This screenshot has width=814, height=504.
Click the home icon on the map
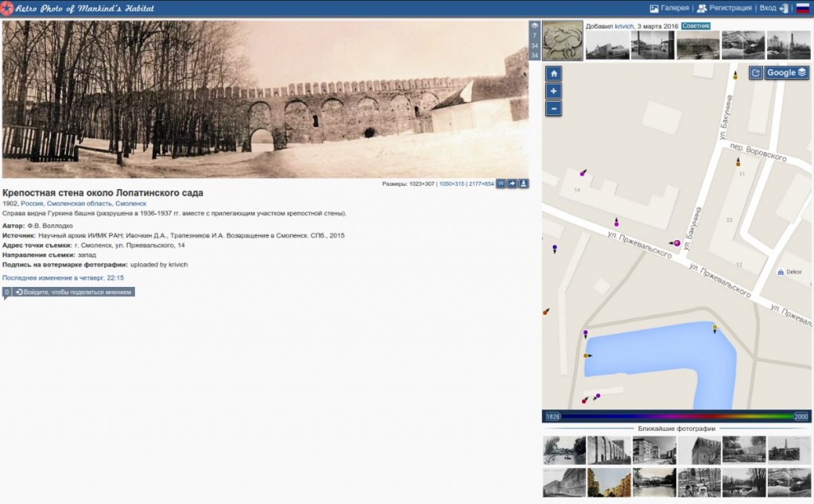point(552,72)
